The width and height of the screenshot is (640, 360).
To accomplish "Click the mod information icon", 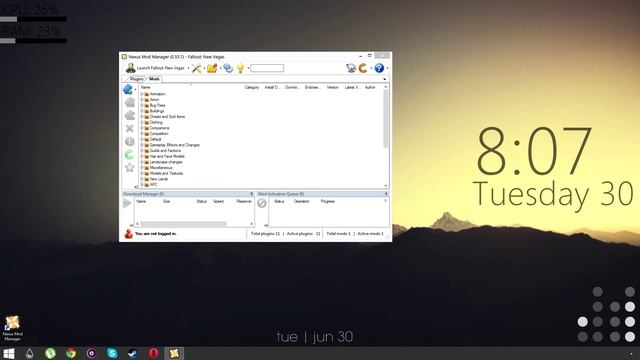I will click(129, 141).
